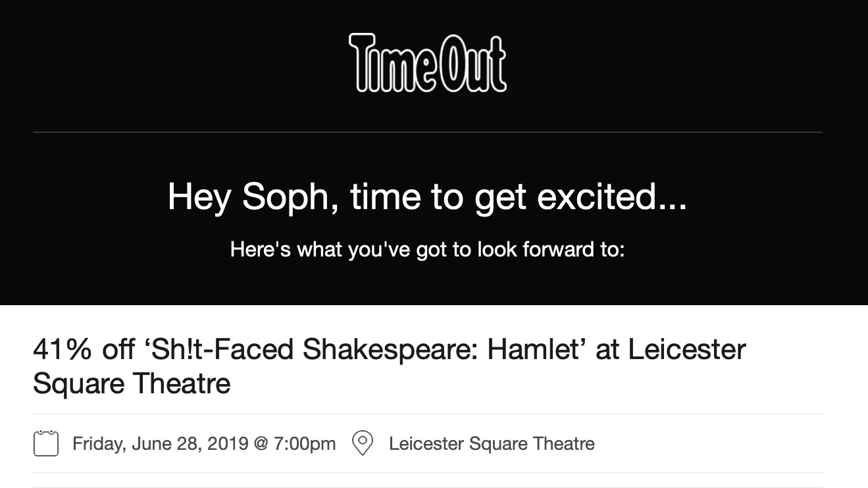Click the Friday, June 28, 2019 date text
Screen dimensions: 868x488
[160, 443]
